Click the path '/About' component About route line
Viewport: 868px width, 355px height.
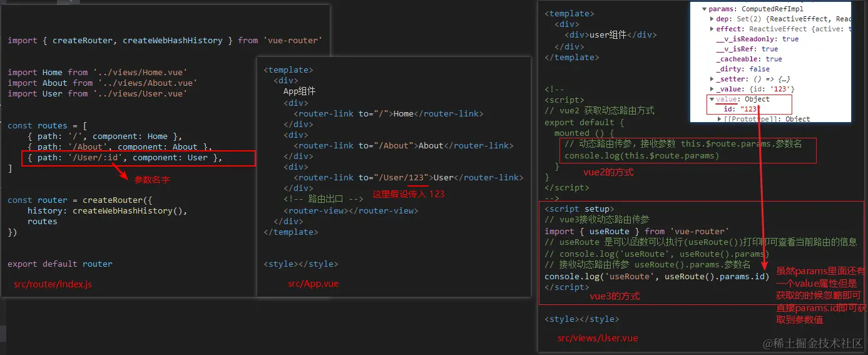coord(120,147)
